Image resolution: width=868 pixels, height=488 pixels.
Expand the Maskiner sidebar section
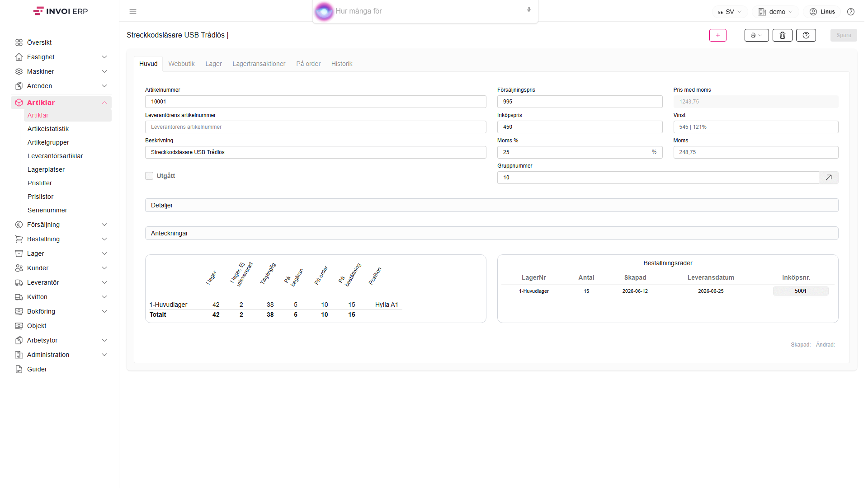pos(61,71)
